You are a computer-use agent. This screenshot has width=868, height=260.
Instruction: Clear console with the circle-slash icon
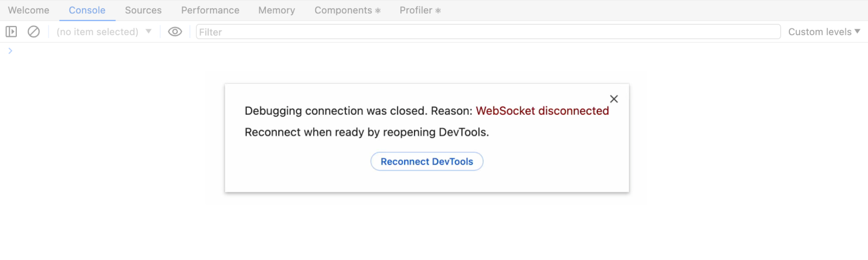coord(34,32)
